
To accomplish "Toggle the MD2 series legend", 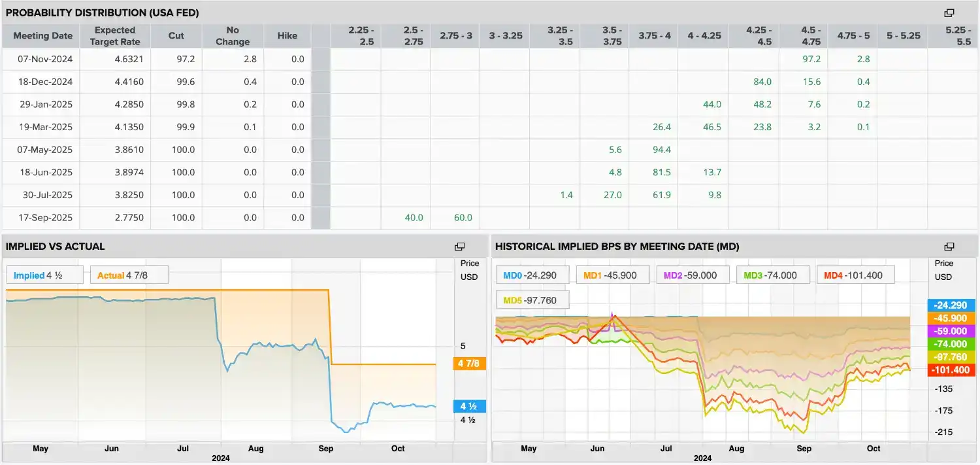I will pos(693,275).
